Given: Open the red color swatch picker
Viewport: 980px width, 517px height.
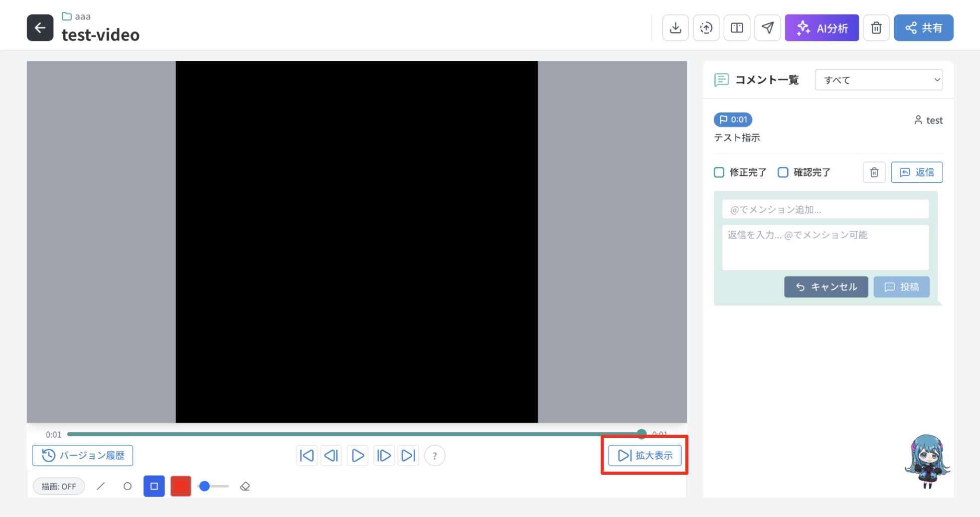Looking at the screenshot, I should (x=181, y=486).
